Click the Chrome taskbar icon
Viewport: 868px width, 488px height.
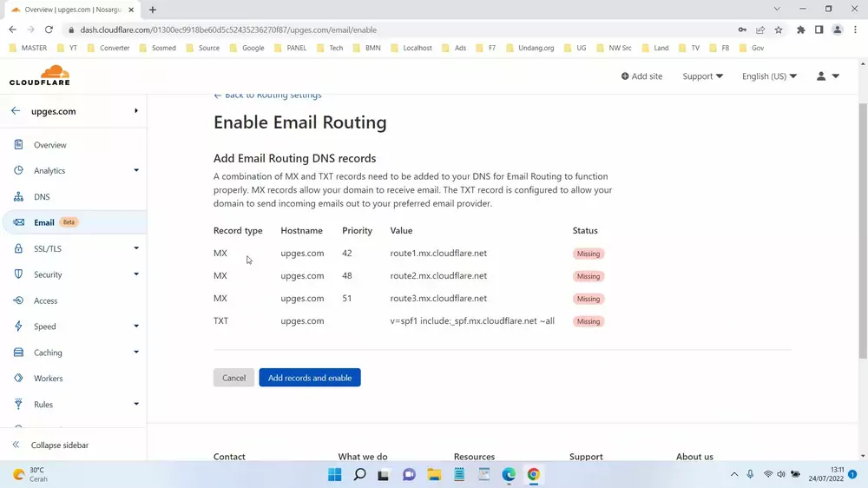pyautogui.click(x=534, y=475)
